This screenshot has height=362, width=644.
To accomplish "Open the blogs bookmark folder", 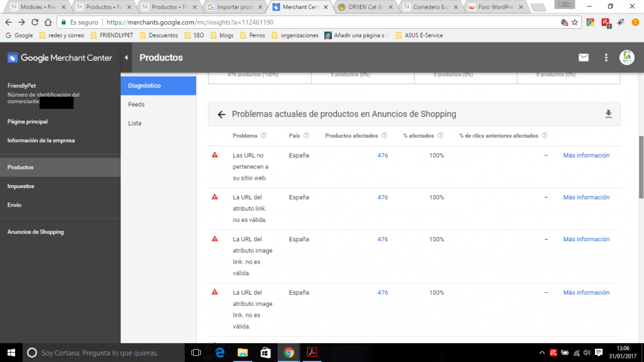I will [222, 35].
